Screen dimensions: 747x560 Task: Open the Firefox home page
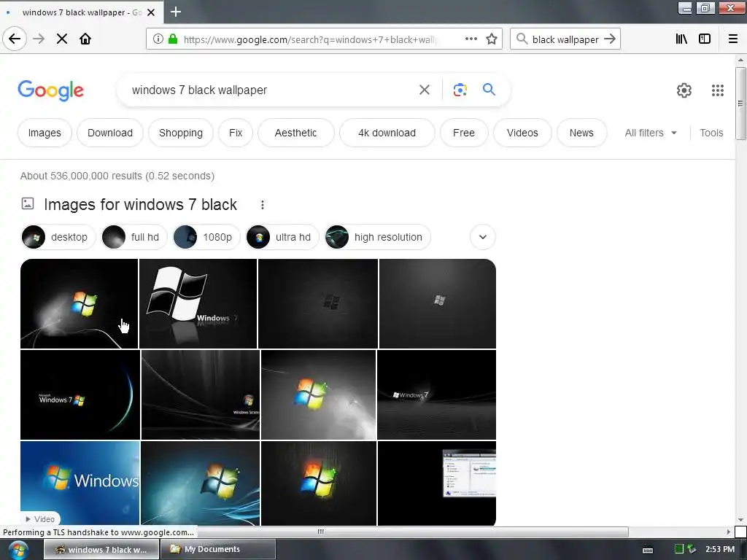(85, 39)
